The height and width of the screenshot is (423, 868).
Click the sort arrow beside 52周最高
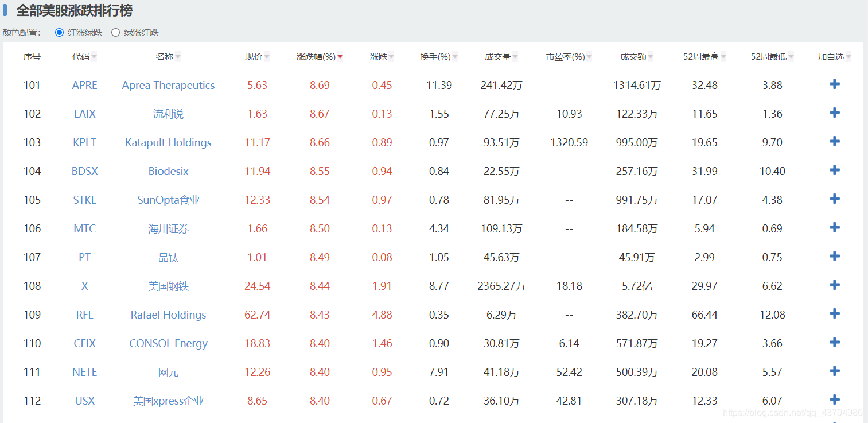(723, 57)
